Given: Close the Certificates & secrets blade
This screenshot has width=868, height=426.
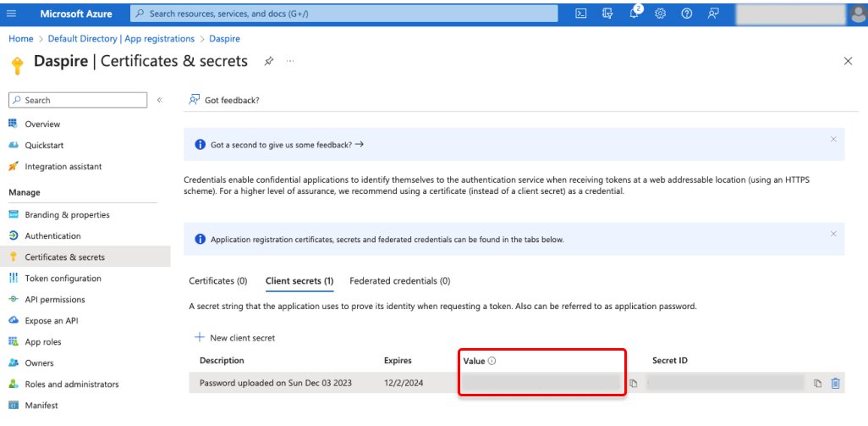Looking at the screenshot, I should pyautogui.click(x=848, y=61).
